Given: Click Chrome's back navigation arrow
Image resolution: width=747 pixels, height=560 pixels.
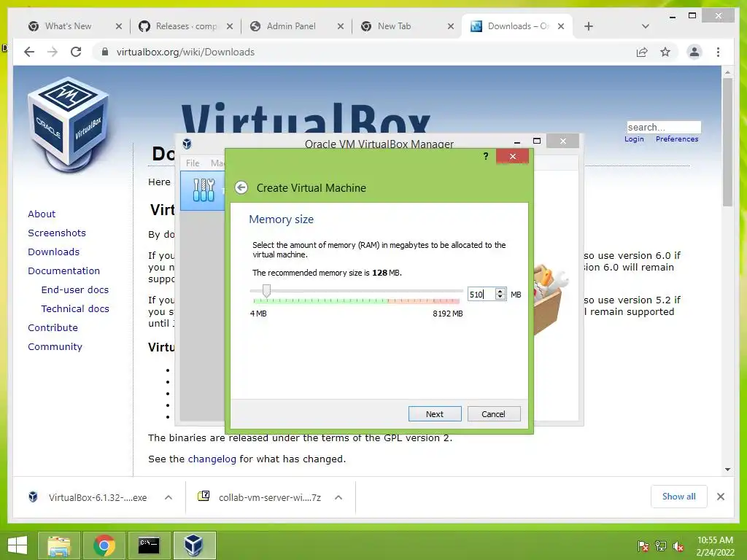Looking at the screenshot, I should [29, 52].
